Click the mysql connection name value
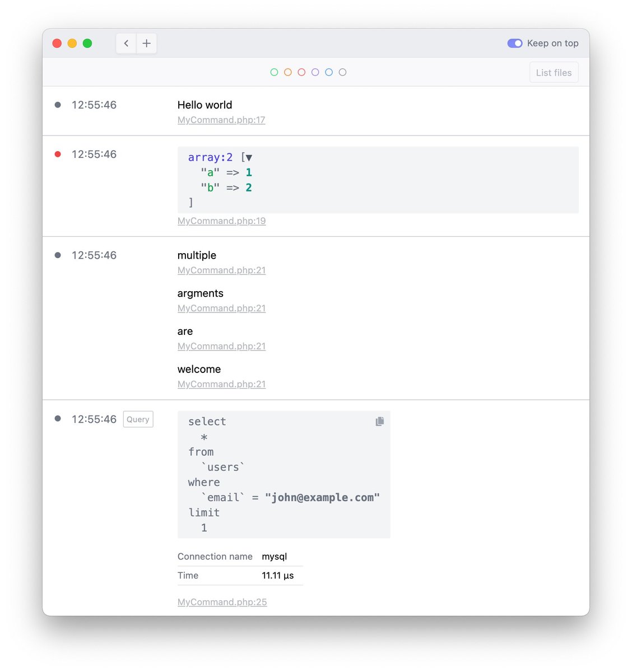Image resolution: width=632 pixels, height=672 pixels. pos(275,557)
